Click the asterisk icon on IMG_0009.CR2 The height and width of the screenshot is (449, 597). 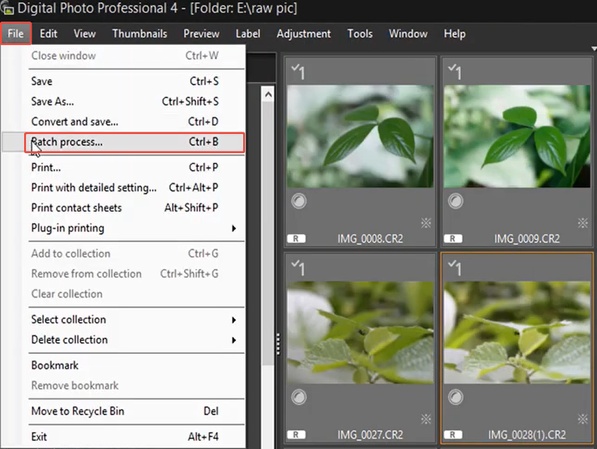tap(583, 223)
